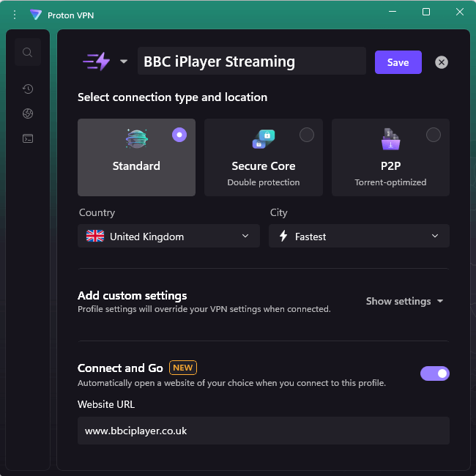Toggle the Connect and Go switch
This screenshot has width=476, height=476.
(435, 373)
